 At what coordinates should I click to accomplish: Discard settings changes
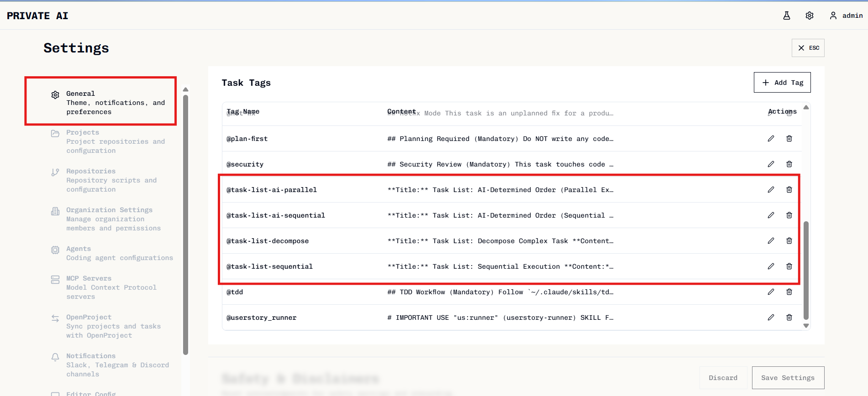(x=723, y=378)
